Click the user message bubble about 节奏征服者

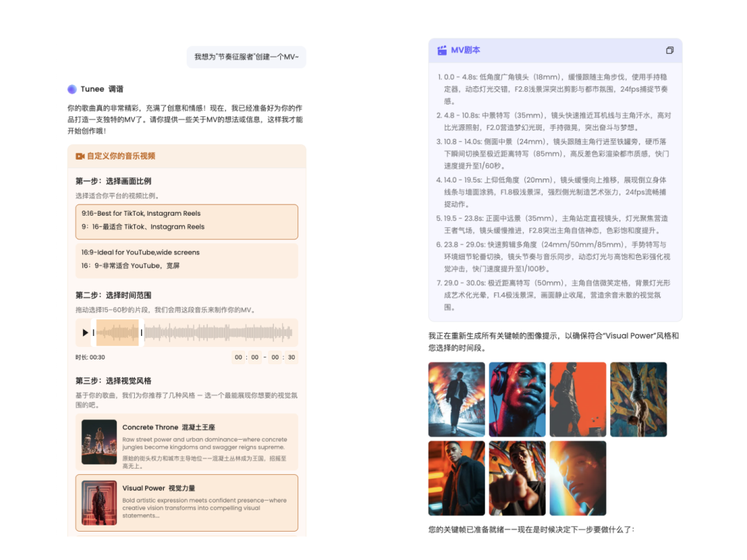(246, 57)
